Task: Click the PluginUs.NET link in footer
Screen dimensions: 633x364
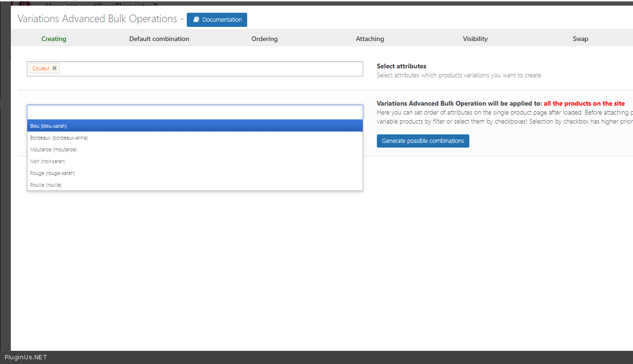Action: coord(25,357)
